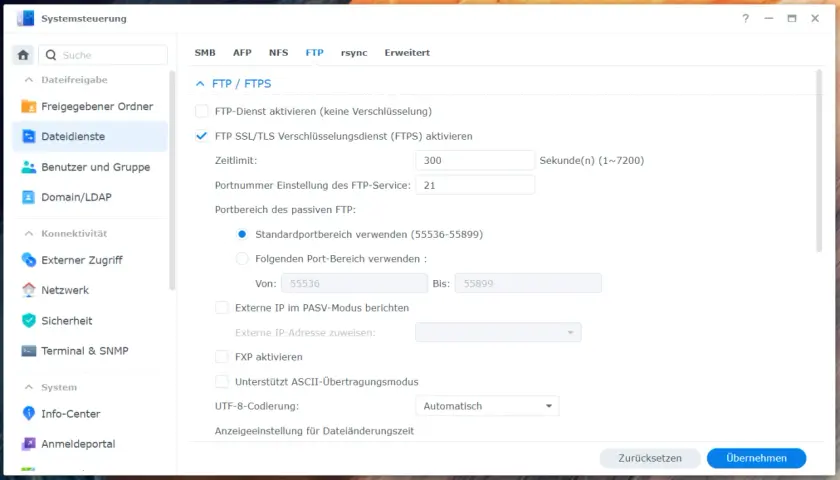Switch to the AFP tab
This screenshot has width=840, height=480.
pyautogui.click(x=242, y=52)
